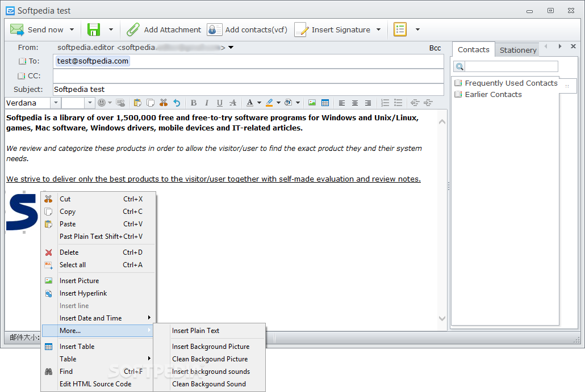Expand the Save options dropdown arrow
Screen dimensions: 585x392
pyautogui.click(x=111, y=29)
